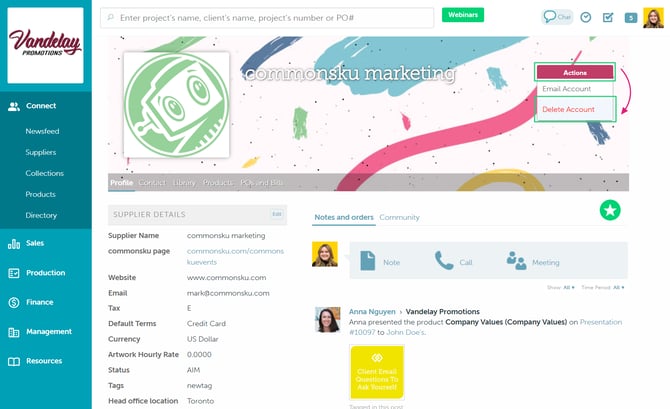This screenshot has width=670, height=409.
Task: Switch to the Community tab
Action: click(399, 217)
